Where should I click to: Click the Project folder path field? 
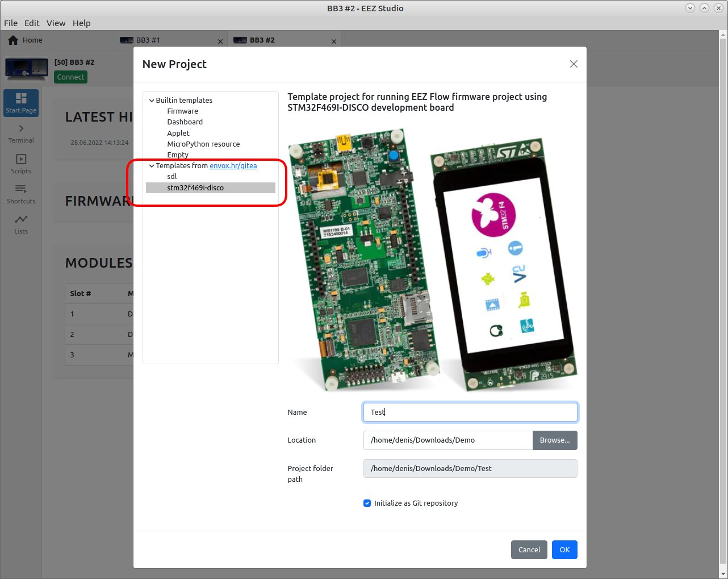click(470, 469)
